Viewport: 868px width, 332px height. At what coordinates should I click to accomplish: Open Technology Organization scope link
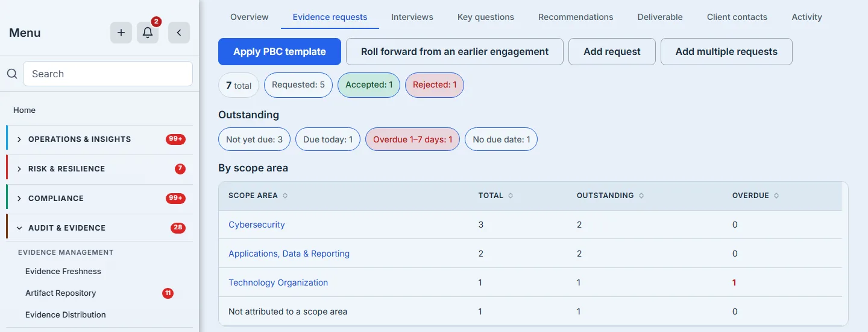(x=278, y=283)
